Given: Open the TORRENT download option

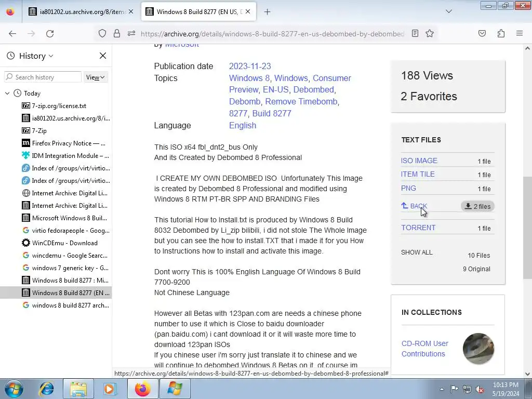Looking at the screenshot, I should pos(418,228).
